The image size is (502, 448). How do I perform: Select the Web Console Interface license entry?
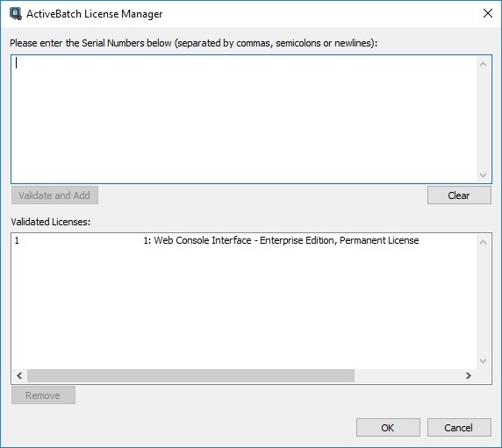coord(281,240)
